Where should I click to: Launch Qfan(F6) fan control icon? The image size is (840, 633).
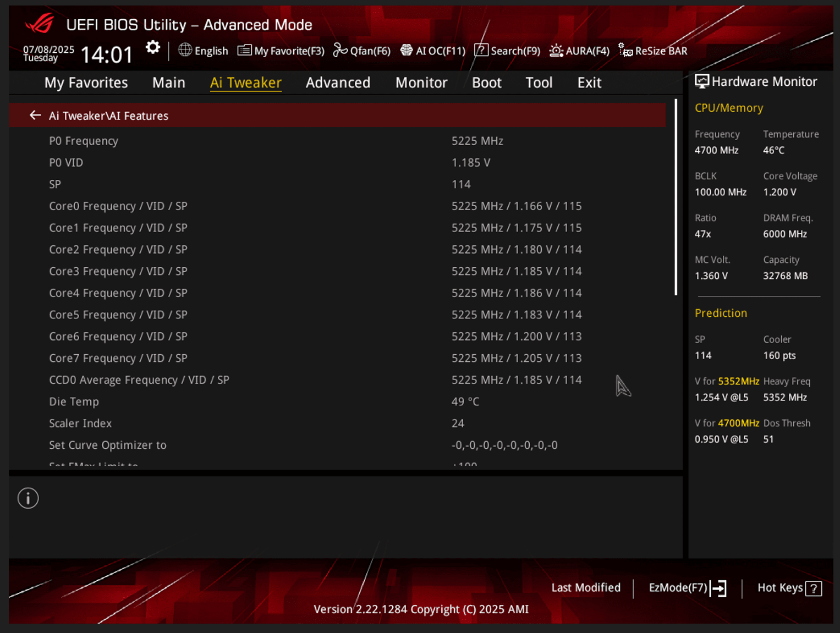click(340, 51)
